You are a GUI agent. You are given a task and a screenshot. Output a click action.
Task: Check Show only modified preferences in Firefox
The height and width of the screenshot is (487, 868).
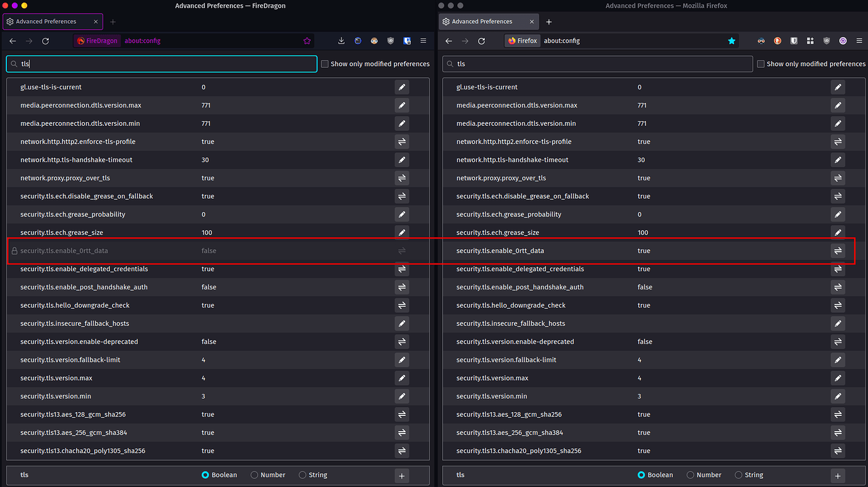click(761, 64)
